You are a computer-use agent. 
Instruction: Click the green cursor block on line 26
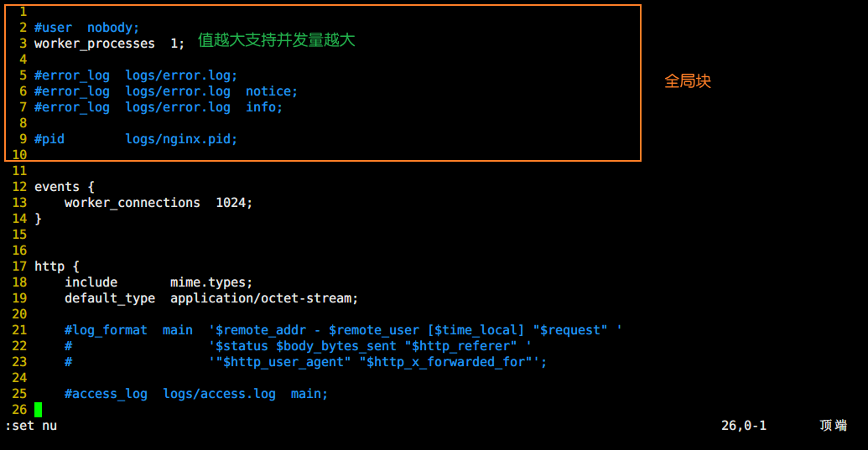pos(38,410)
